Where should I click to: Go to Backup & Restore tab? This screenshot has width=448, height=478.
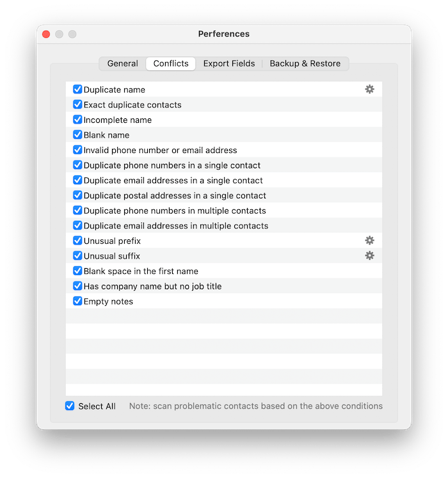tap(305, 63)
